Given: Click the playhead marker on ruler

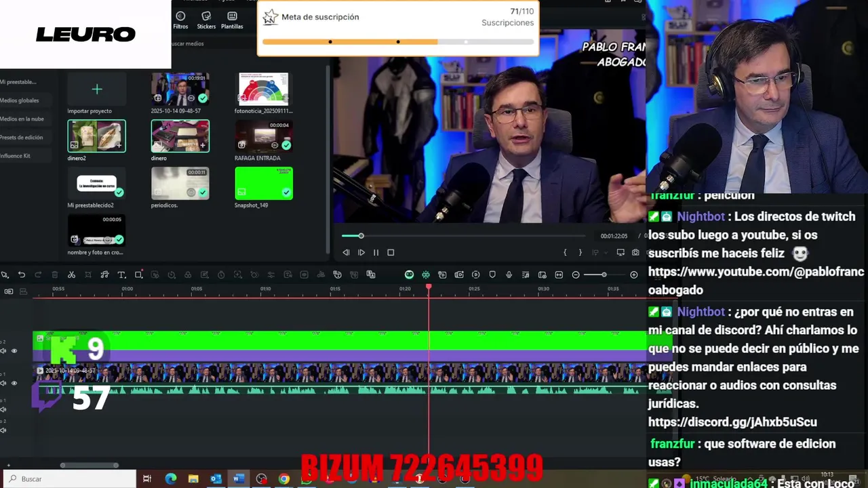Looking at the screenshot, I should (x=429, y=287).
